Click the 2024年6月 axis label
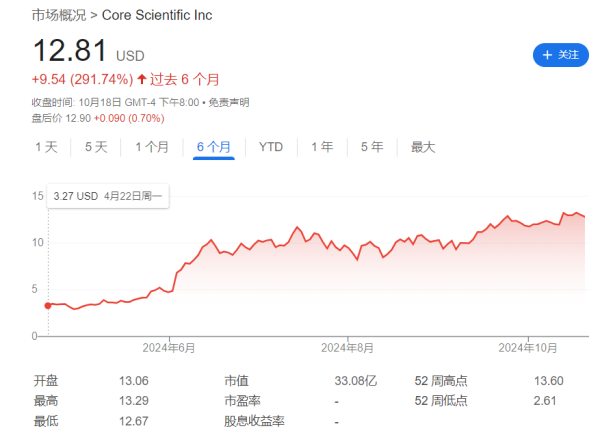The height and width of the screenshot is (435, 600). pyautogui.click(x=169, y=348)
